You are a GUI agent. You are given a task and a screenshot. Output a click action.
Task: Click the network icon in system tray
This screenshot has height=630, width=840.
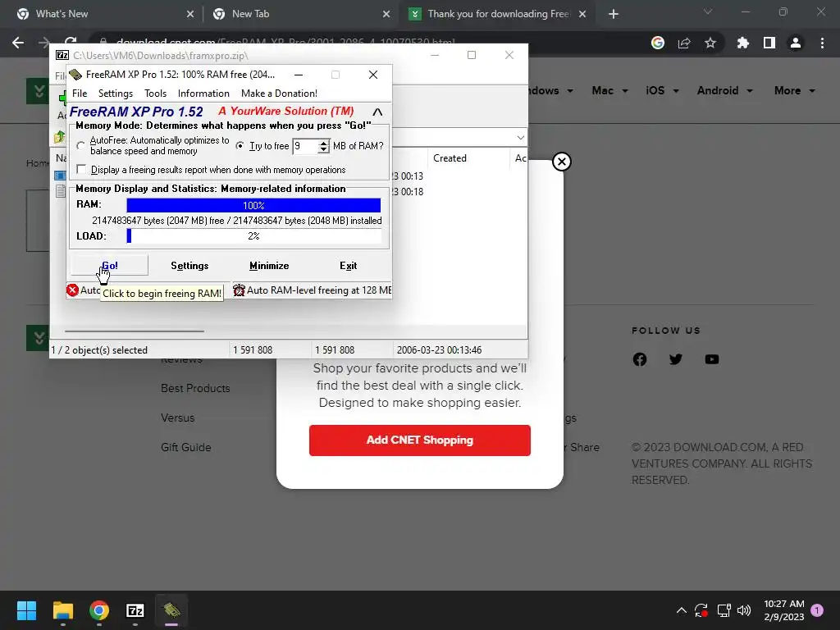pos(724,610)
